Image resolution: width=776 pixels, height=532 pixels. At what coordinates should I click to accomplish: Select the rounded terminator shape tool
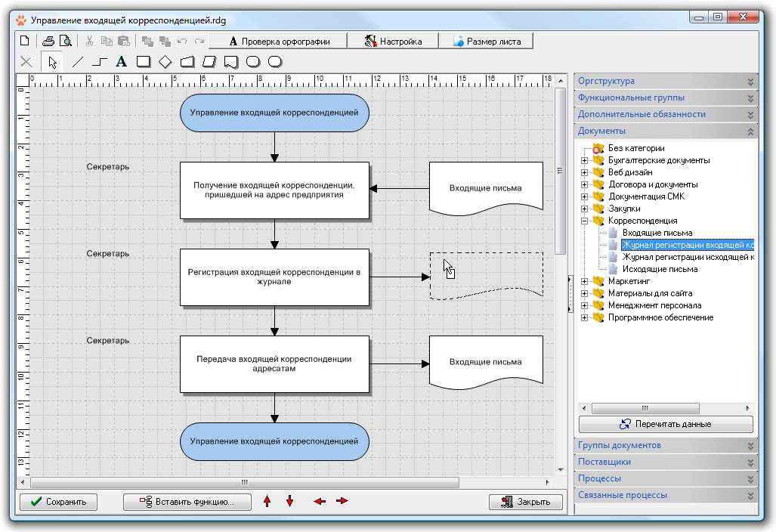[253, 62]
